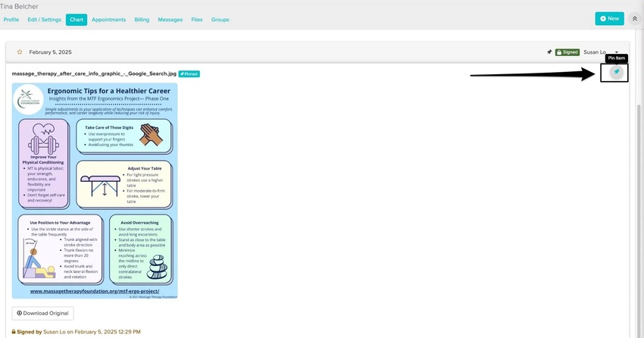Image resolution: width=644 pixels, height=338 pixels.
Task: View the Messages tab
Action: pyautogui.click(x=170, y=20)
